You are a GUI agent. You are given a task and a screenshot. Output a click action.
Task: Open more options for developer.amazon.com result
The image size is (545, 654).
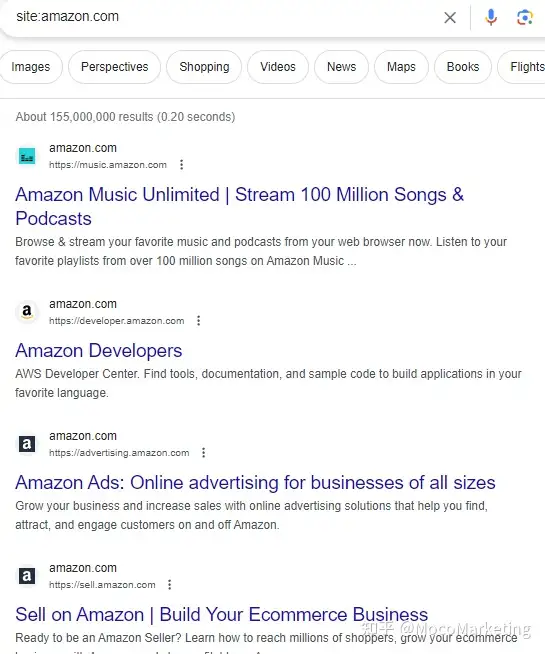198,321
